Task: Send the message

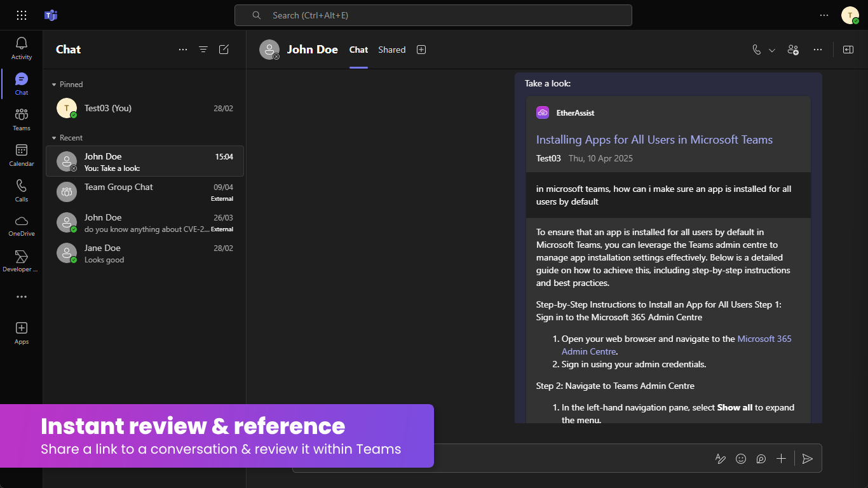Action: [x=808, y=459]
